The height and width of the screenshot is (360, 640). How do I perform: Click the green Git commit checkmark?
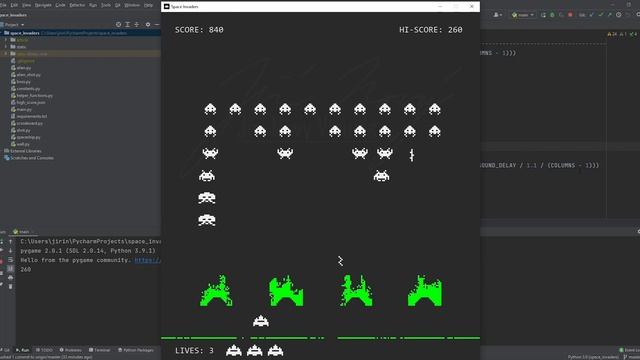tap(600, 15)
